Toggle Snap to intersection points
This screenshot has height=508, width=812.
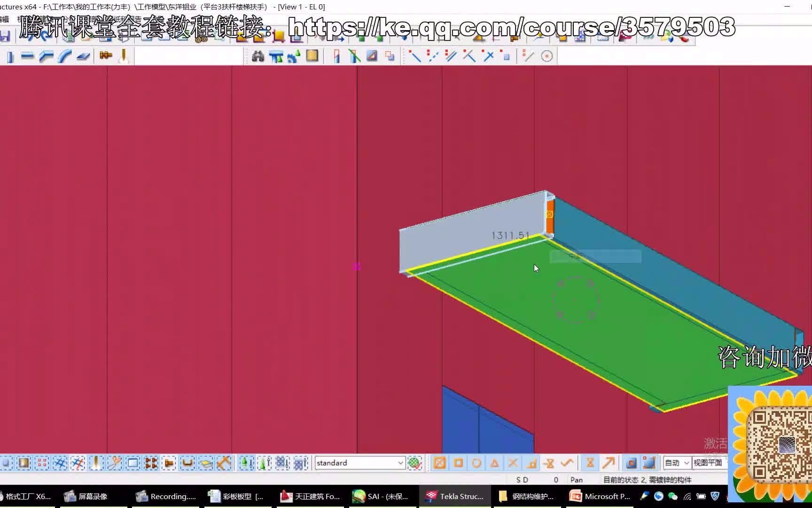pyautogui.click(x=513, y=463)
